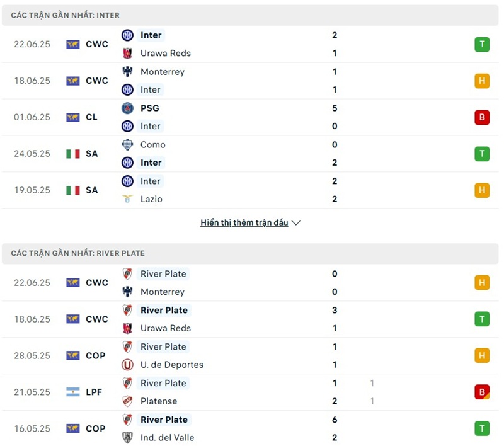
Task: Open the red B result badge for PSG match
Action: tap(482, 117)
